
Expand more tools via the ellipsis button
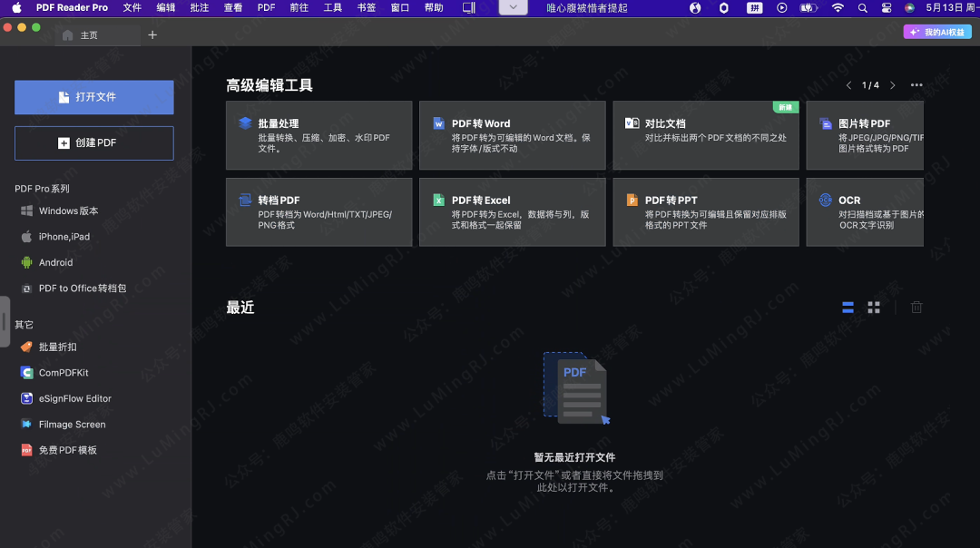pos(916,84)
